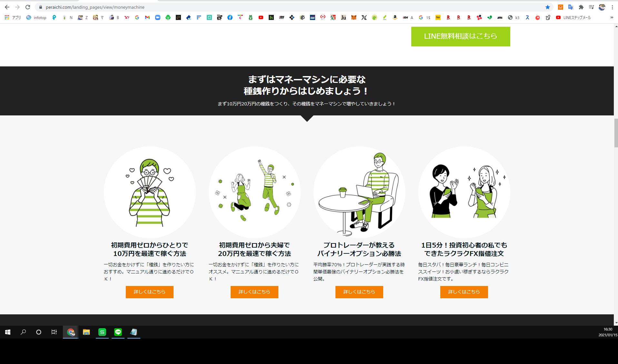The width and height of the screenshot is (618, 364).
Task: Open the Chrome profile avatar
Action: click(602, 7)
